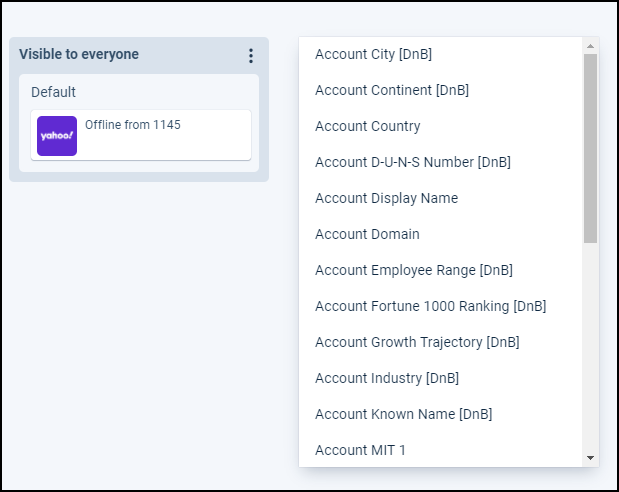This screenshot has width=619, height=492.
Task: Click the Yahoo logo thumbnail
Action: (x=57, y=136)
